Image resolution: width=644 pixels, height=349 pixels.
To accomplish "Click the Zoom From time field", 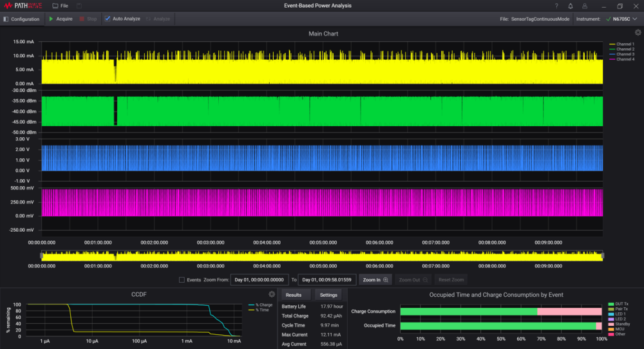I will pos(259,280).
